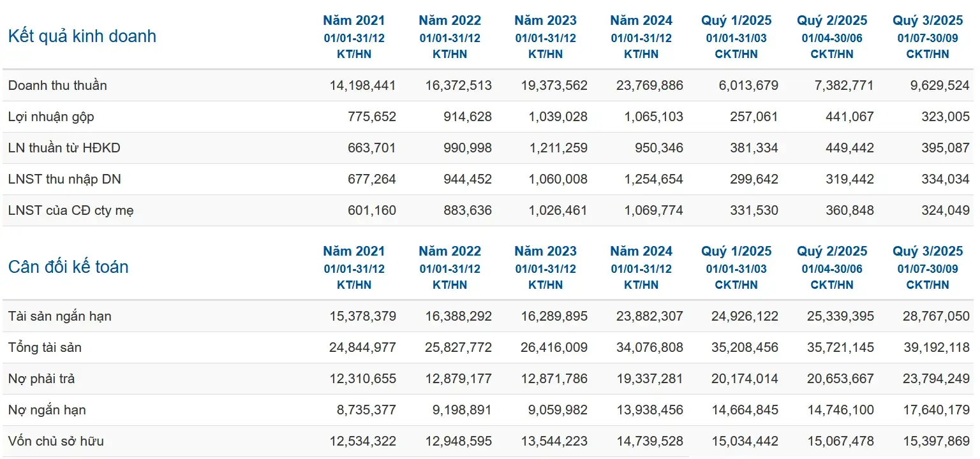Click the 2024 Doanh thu thuần value cell
Image resolution: width=980 pixels, height=459 pixels.
pos(651,85)
